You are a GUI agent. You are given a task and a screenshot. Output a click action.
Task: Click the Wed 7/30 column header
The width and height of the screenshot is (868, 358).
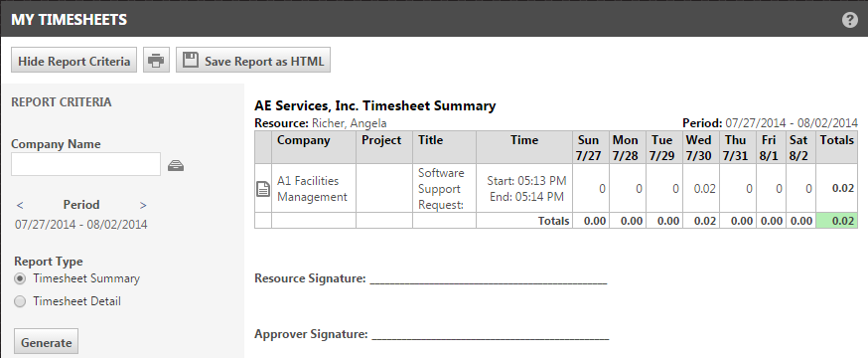click(x=700, y=147)
